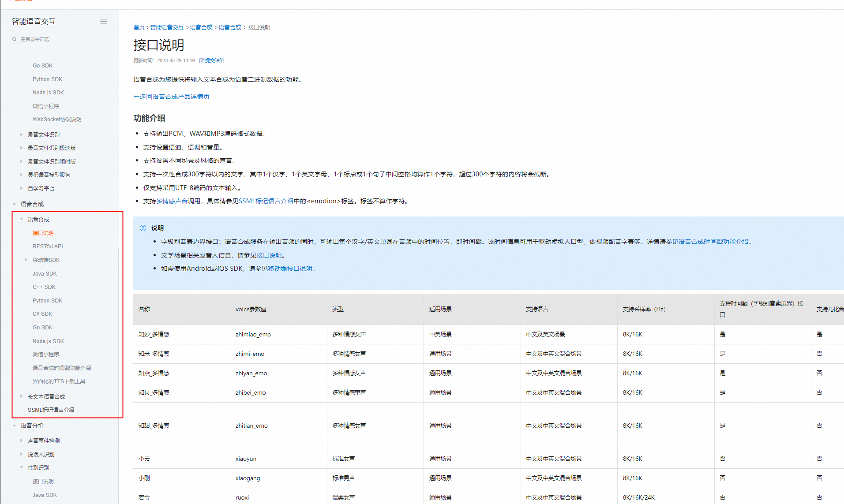Open 首页 in the breadcrumb
Viewport: 844px width, 504px height.
tap(139, 27)
